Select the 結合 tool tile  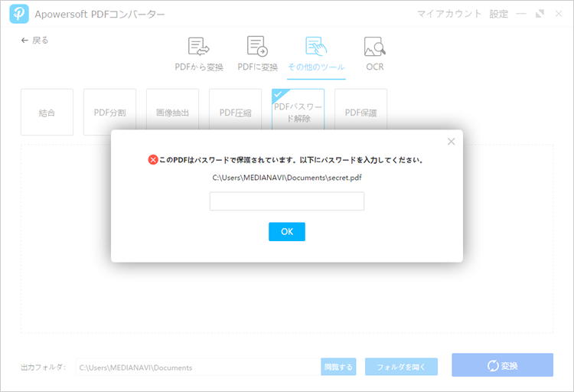coord(47,112)
